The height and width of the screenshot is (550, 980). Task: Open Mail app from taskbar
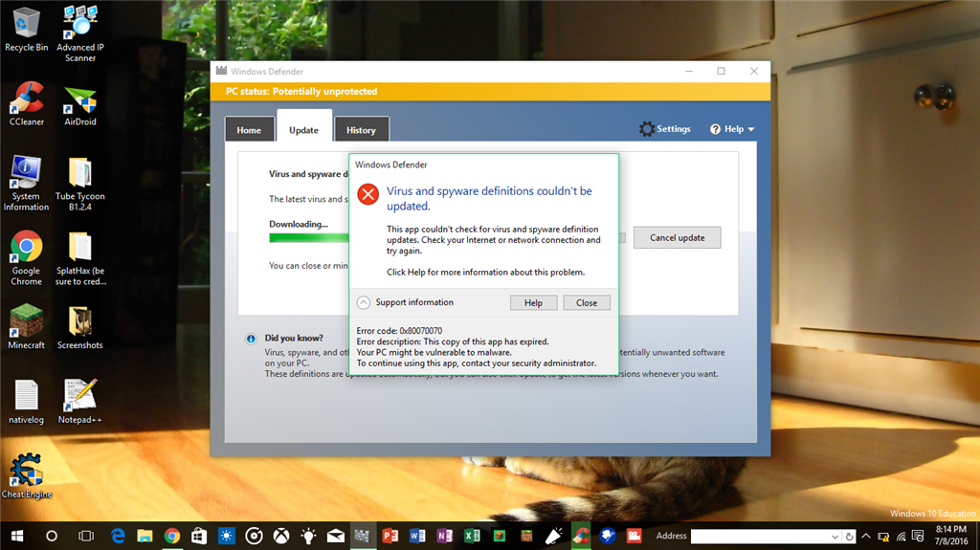point(336,536)
